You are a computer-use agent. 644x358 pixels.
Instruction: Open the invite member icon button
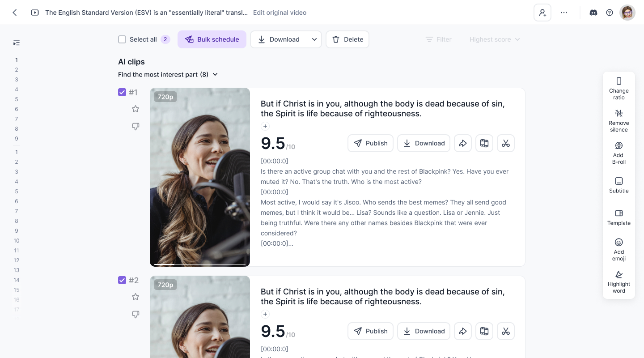542,13
